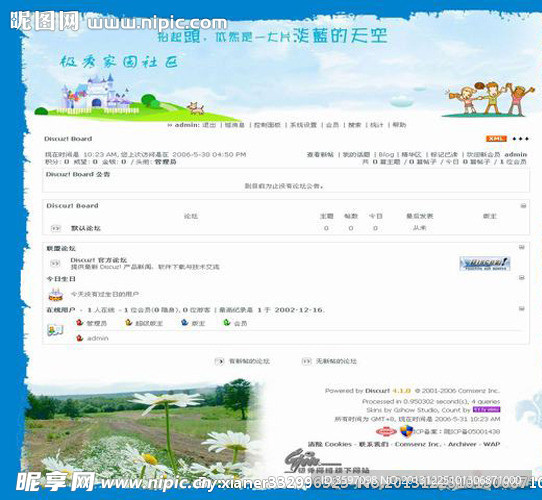The image size is (542, 500).
Task: Open 会员 in top navigation
Action: coord(332,125)
